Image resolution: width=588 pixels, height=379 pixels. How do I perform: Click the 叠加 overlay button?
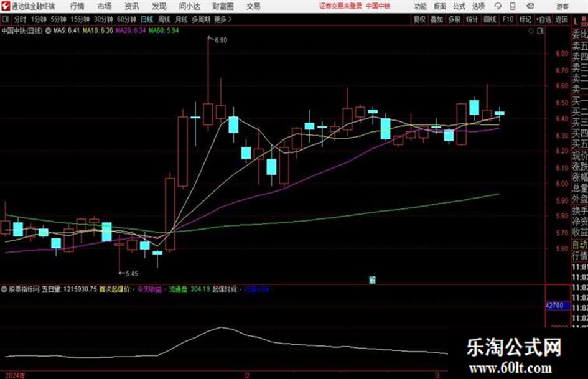pyautogui.click(x=437, y=19)
